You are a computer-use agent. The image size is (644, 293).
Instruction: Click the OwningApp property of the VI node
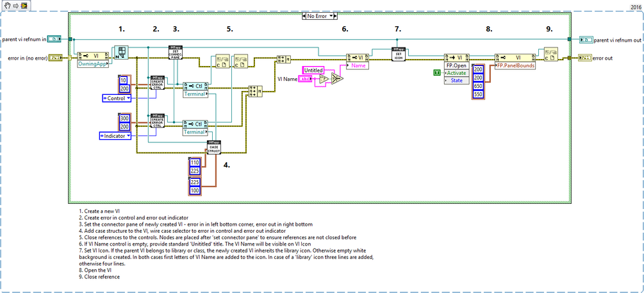[94, 63]
